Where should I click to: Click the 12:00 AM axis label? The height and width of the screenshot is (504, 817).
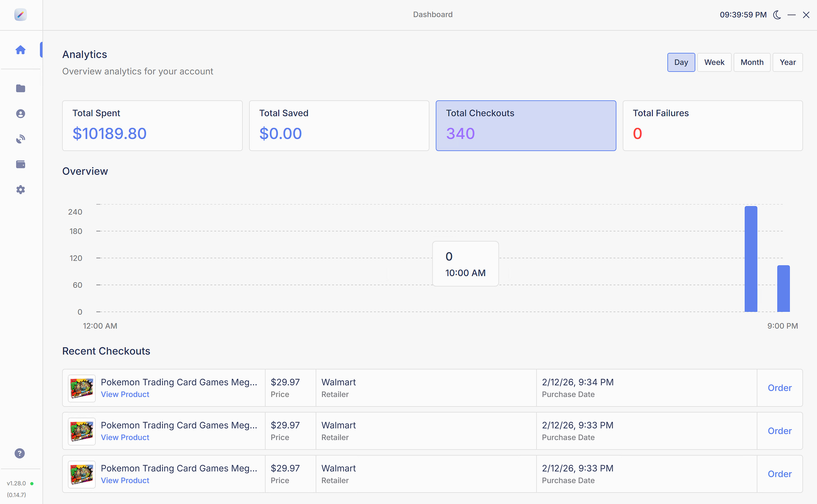(100, 326)
